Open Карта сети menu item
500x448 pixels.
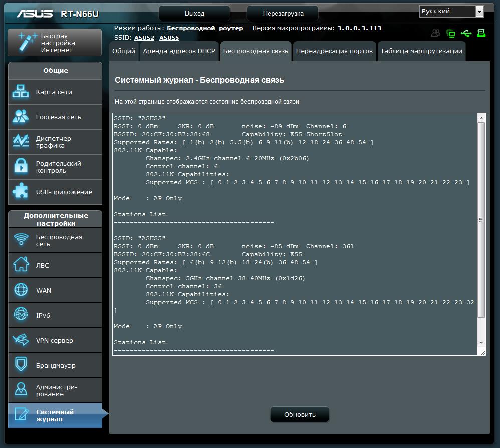tap(55, 92)
